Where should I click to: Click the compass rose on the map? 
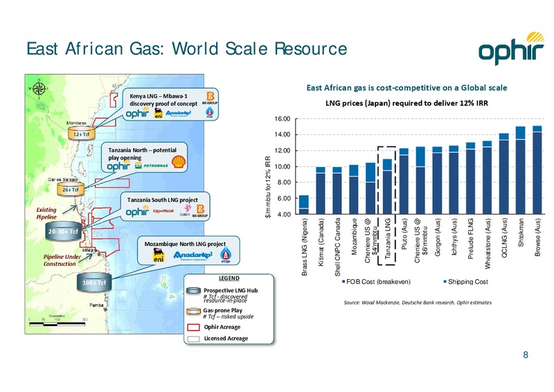click(39, 89)
